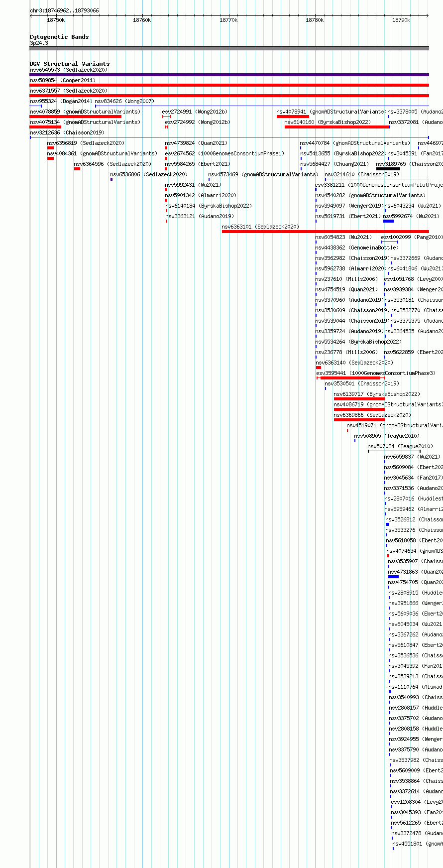Select nsv5584265 (Ebert2021) label
The image size is (443, 868).
coord(198,164)
